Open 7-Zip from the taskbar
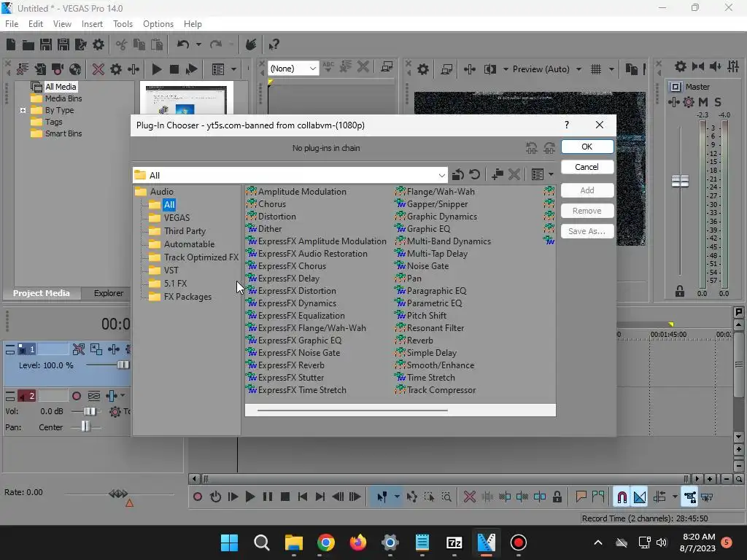Viewport: 747px width, 560px height. (454, 542)
